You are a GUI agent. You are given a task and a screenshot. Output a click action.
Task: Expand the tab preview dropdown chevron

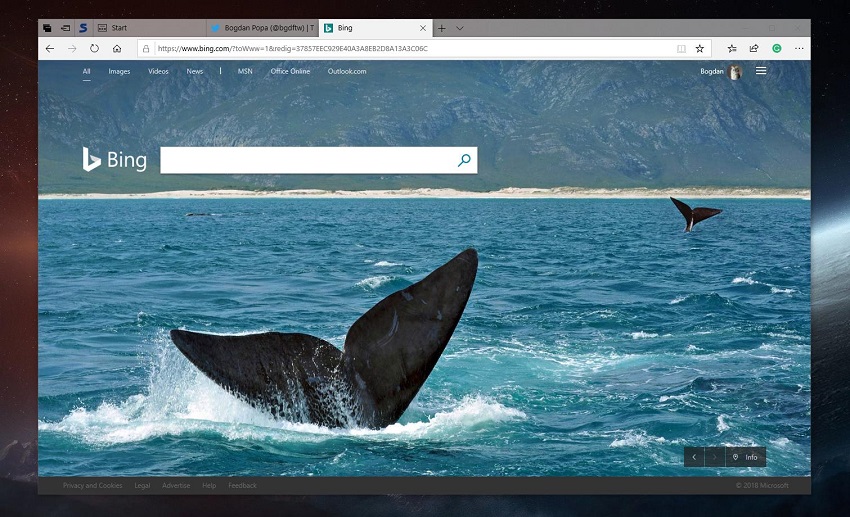459,28
